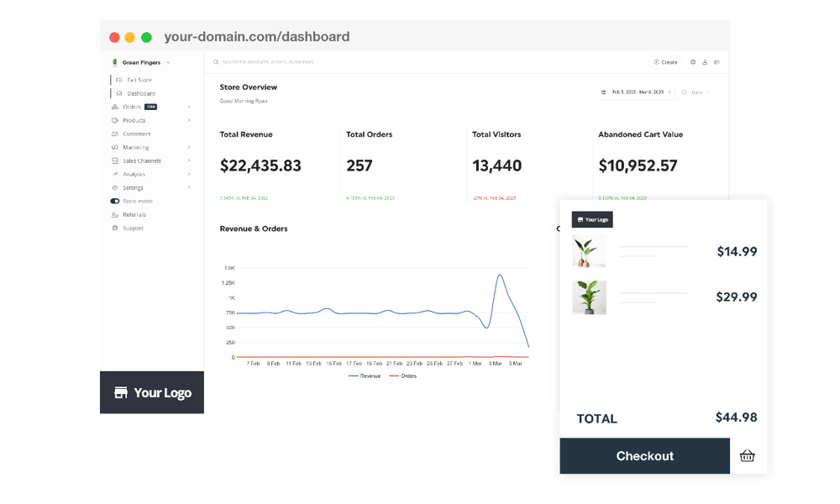Open the Settings gear in the sidebar
This screenshot has height=504, width=840.
pos(114,187)
